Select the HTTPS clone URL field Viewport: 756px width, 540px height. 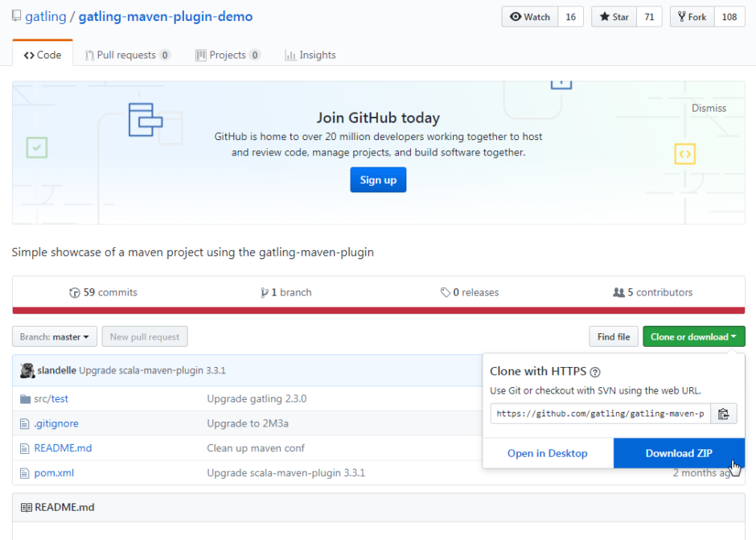600,414
